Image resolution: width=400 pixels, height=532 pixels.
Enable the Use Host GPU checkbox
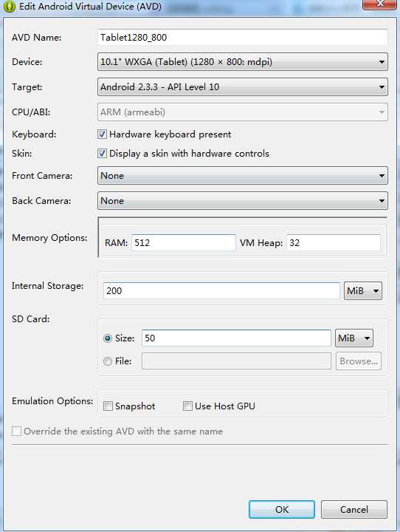point(187,406)
